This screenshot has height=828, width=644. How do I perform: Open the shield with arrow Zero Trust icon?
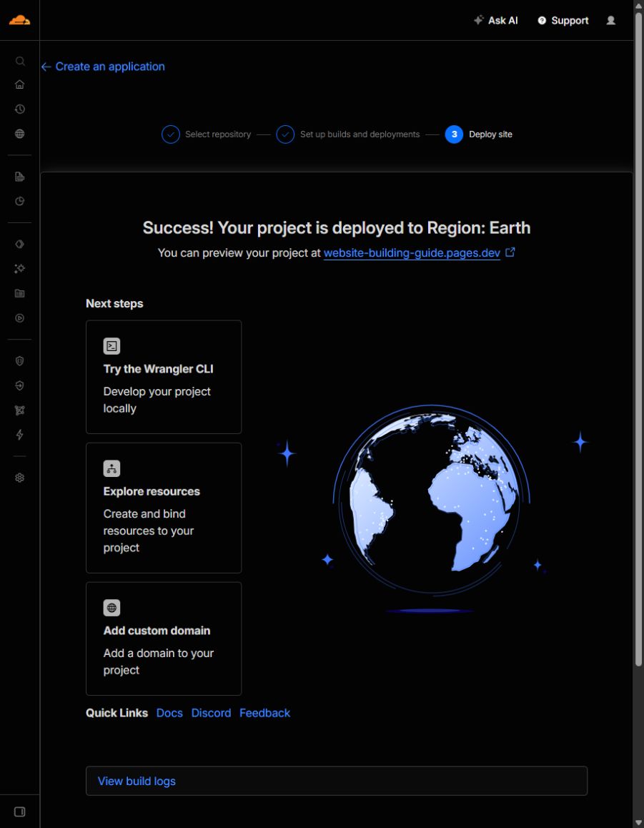[x=19, y=386]
